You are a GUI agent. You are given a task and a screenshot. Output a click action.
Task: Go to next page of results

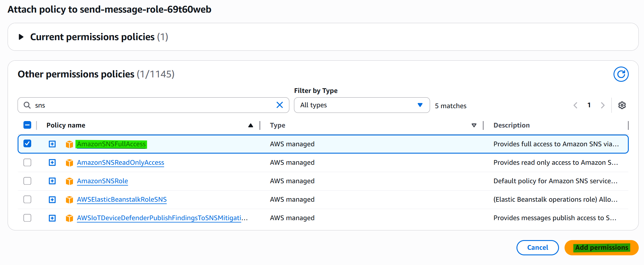click(x=603, y=105)
